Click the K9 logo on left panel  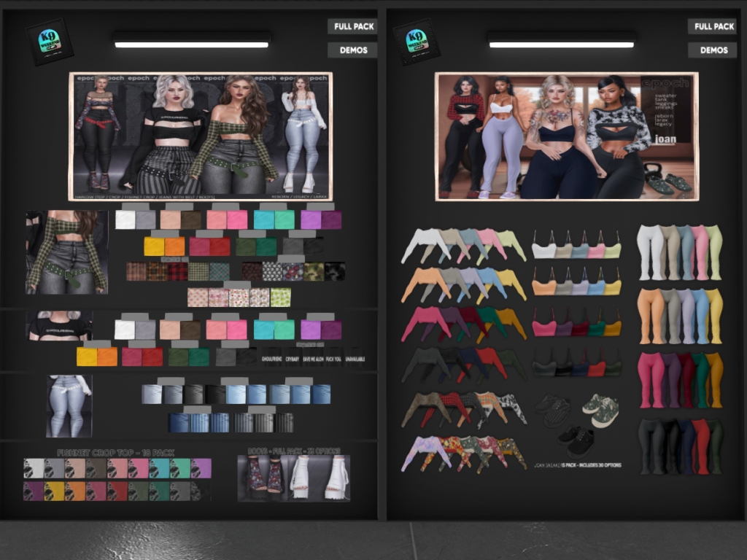[x=50, y=41]
